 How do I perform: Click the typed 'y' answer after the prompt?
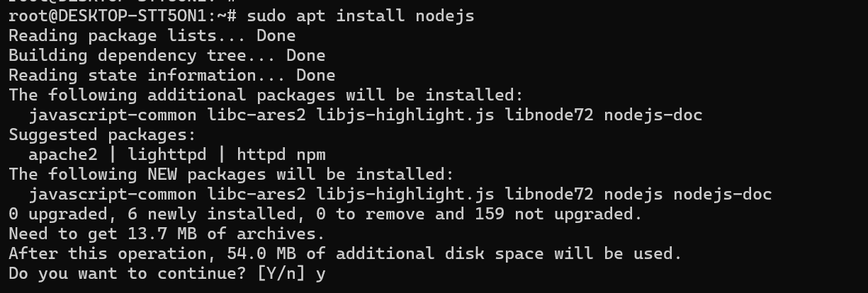(321, 273)
